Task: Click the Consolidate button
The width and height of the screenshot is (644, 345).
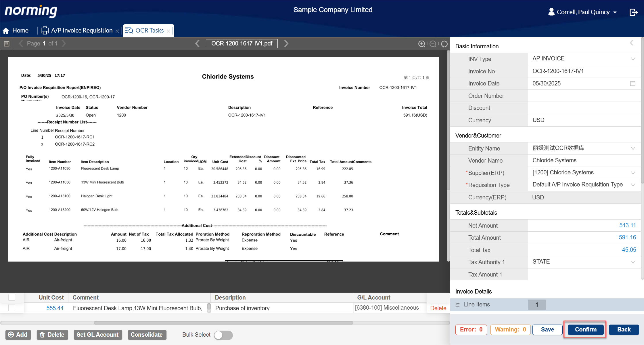Action: click(147, 335)
